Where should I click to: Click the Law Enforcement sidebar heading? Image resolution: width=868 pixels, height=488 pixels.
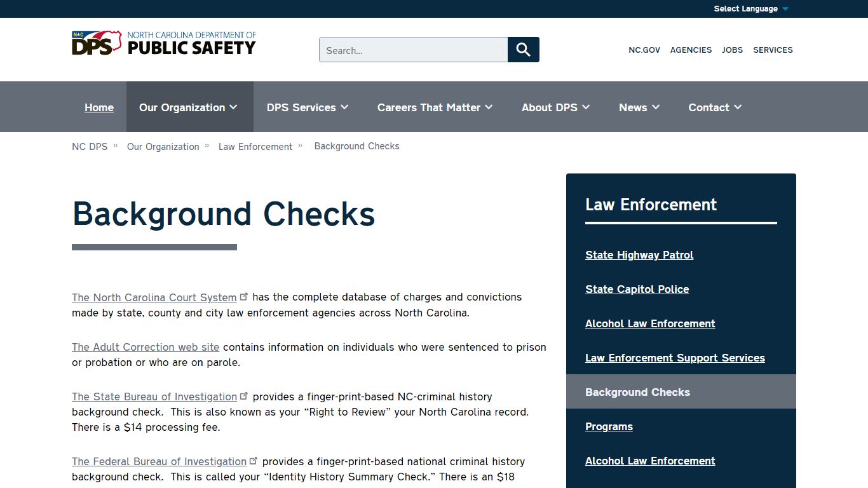[x=651, y=205]
